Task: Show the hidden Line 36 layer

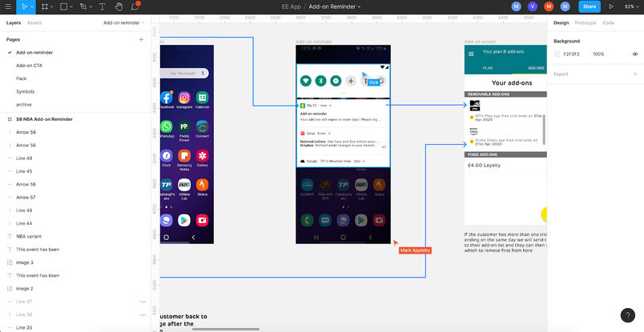Action: click(143, 314)
